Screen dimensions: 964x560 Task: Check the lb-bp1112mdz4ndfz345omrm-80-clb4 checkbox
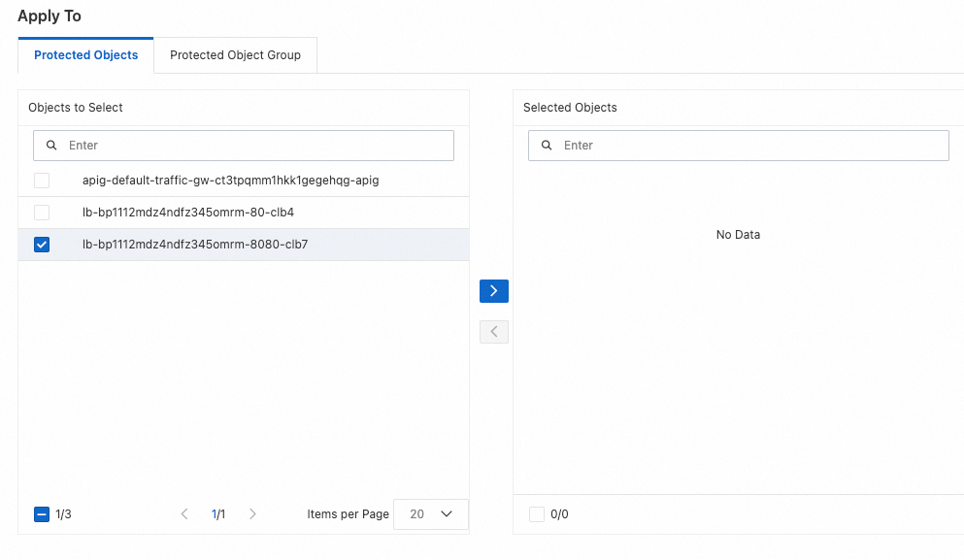click(42, 213)
